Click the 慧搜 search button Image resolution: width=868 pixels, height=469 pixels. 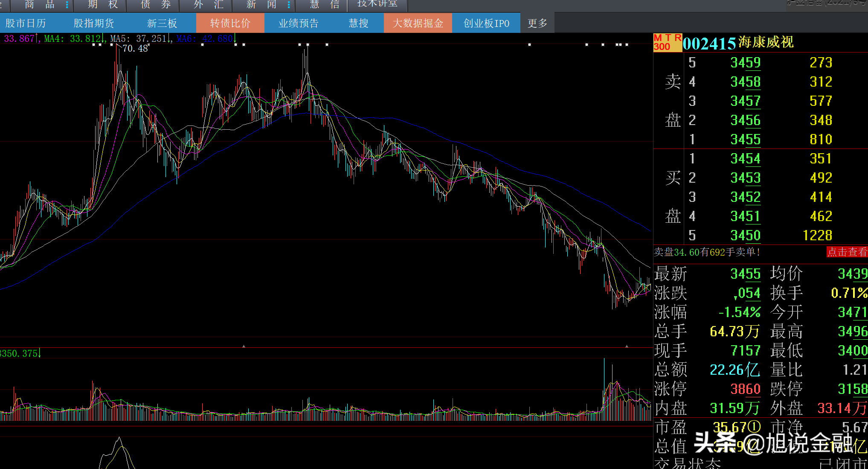pos(358,23)
